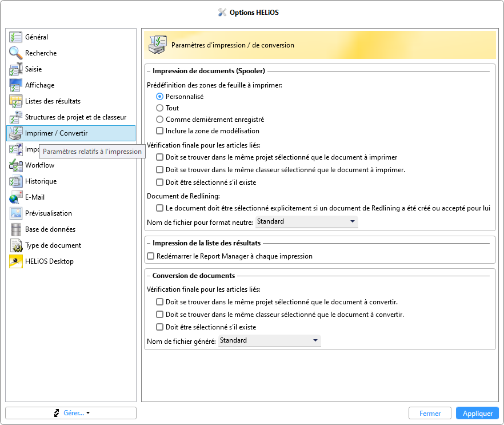Select Type de document entry
The width and height of the screenshot is (504, 425).
pos(71,245)
